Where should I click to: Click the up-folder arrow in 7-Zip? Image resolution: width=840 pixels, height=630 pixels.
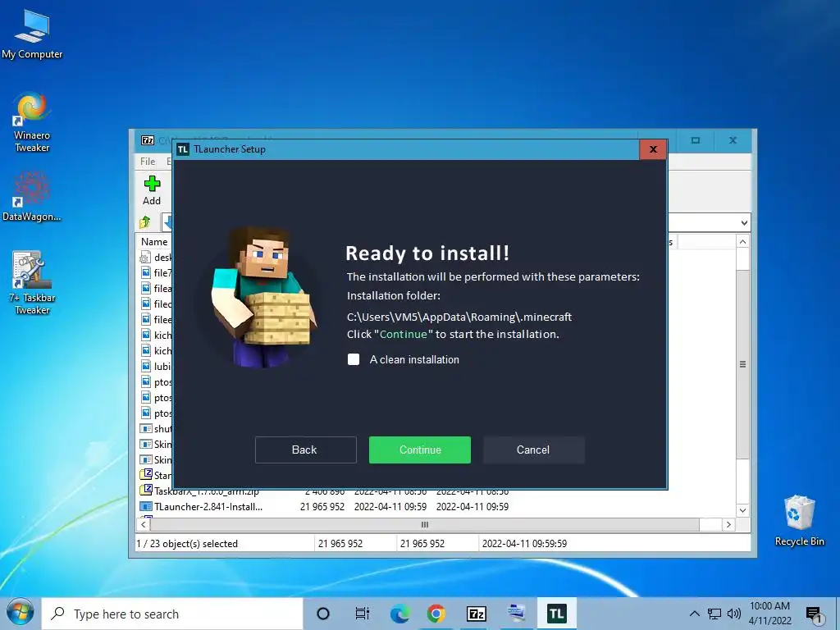[145, 221]
